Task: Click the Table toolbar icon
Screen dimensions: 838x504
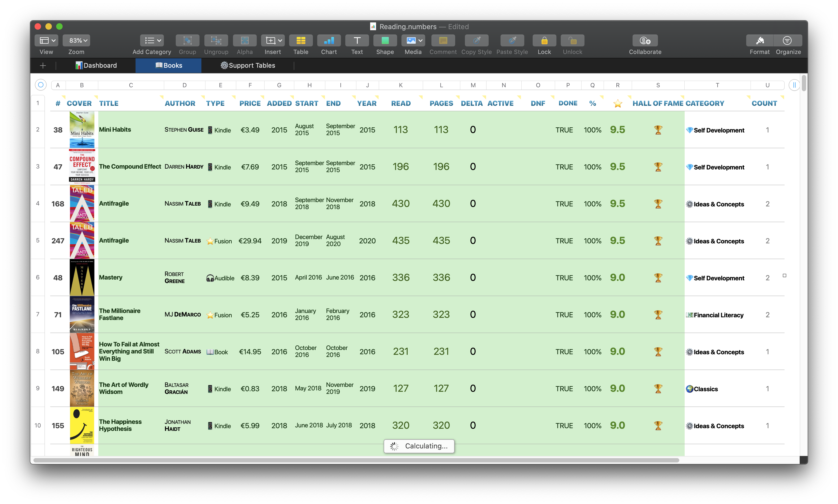Action: tap(300, 41)
